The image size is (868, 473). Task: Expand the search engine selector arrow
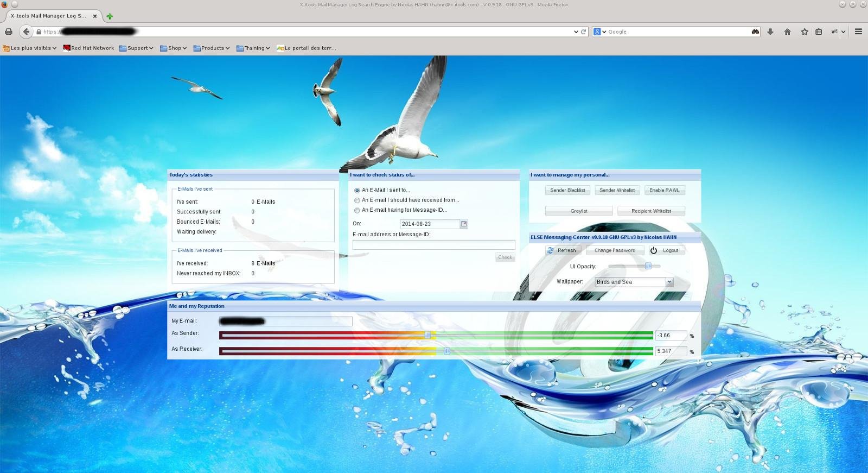(604, 31)
